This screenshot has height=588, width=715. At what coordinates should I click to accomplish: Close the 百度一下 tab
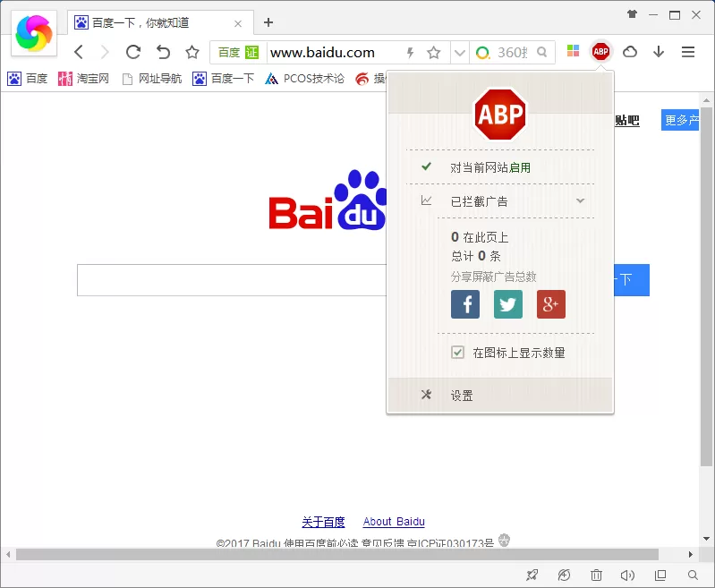coord(238,24)
